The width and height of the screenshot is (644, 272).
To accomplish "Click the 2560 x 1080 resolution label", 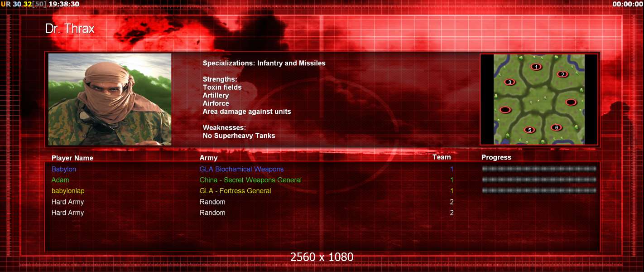I will pyautogui.click(x=322, y=257).
